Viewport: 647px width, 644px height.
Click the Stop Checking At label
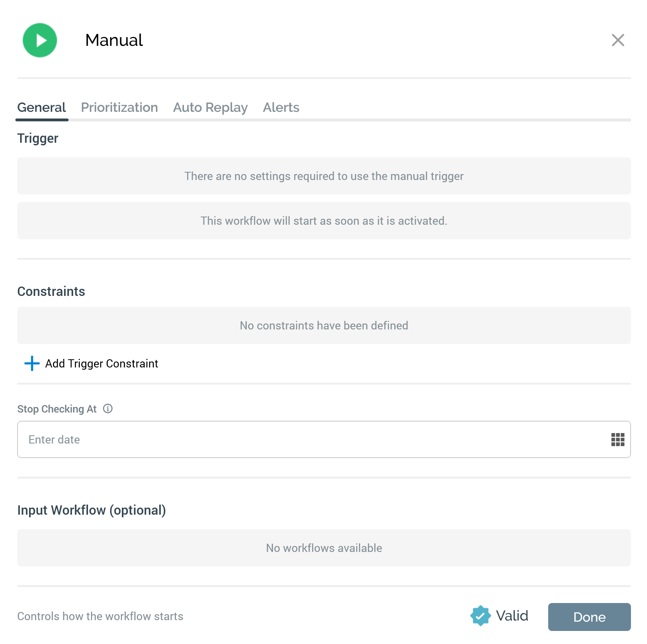[x=57, y=409]
